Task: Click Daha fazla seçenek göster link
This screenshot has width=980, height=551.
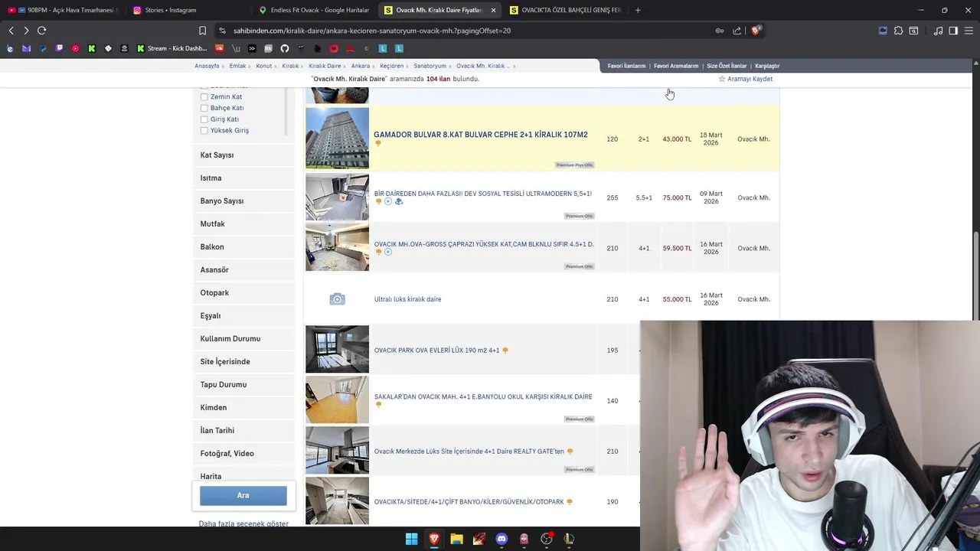Action: coord(243,524)
